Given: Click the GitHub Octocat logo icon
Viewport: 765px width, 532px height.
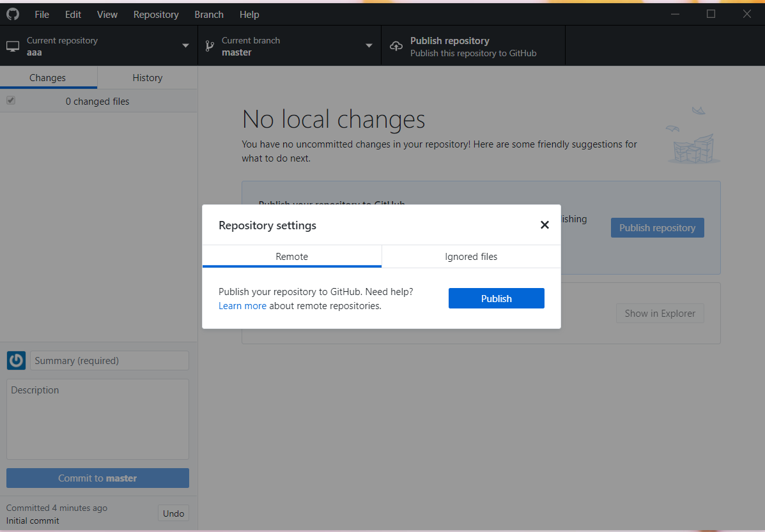Looking at the screenshot, I should [x=13, y=14].
